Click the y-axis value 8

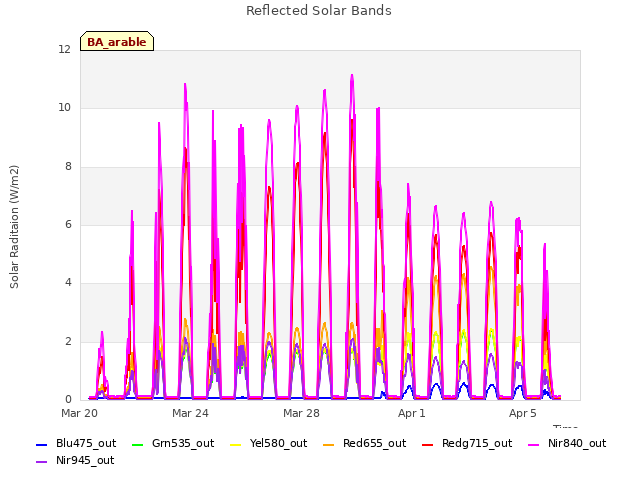[68, 166]
